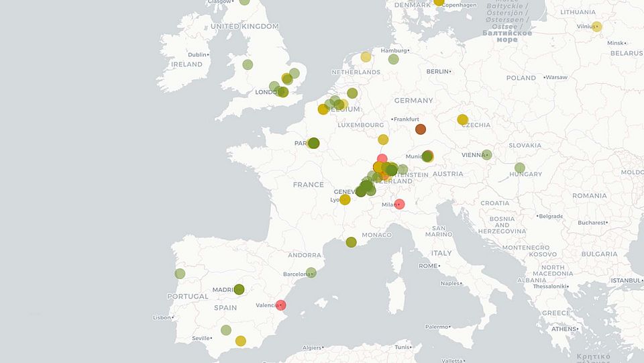Select the green marker at Paris

314,143
